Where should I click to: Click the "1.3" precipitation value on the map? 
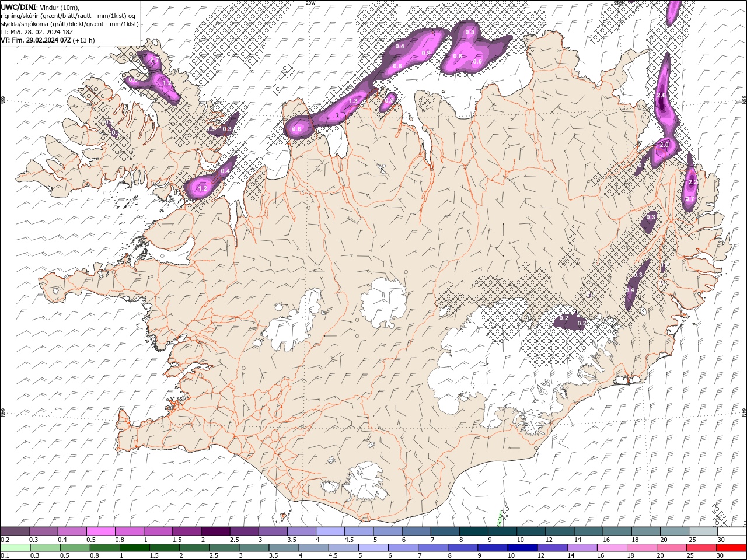pos(353,101)
